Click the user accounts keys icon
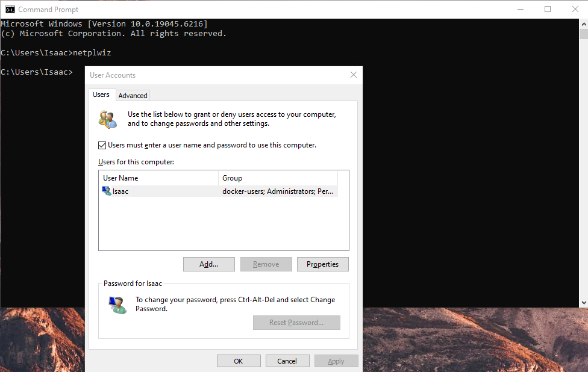Viewport: 588px width, 372px height. pos(108,120)
